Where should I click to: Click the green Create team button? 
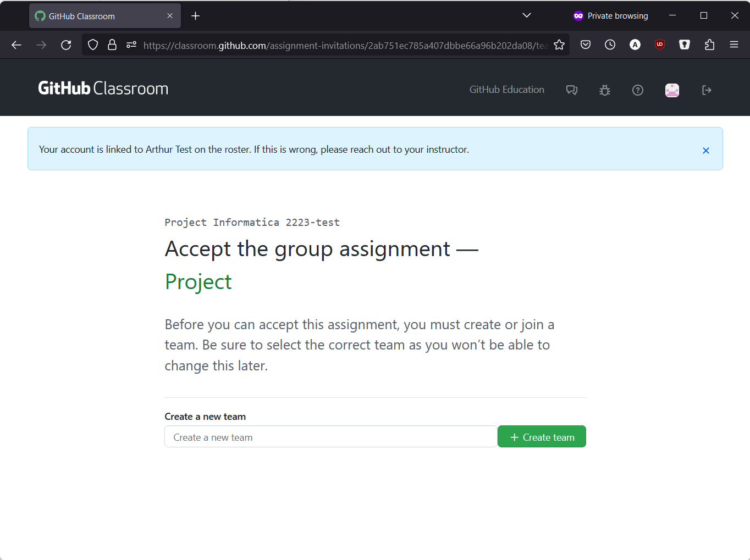pyautogui.click(x=542, y=437)
